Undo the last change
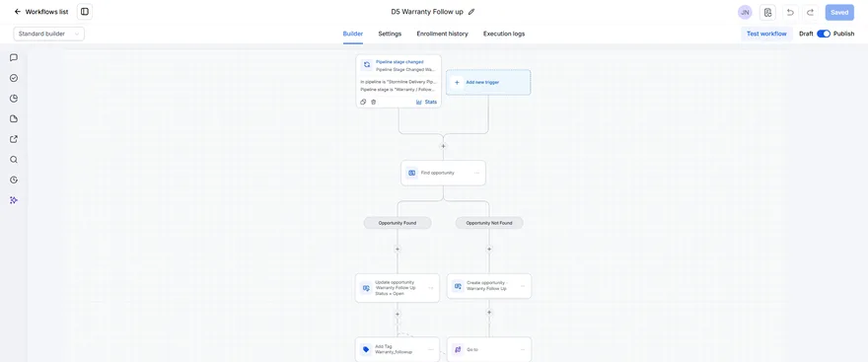This screenshot has height=362, width=868. [x=790, y=12]
